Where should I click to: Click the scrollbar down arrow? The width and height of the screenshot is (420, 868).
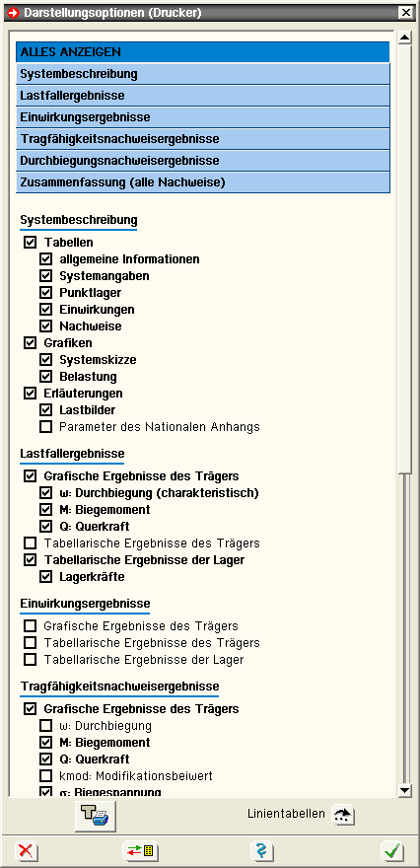[x=405, y=790]
